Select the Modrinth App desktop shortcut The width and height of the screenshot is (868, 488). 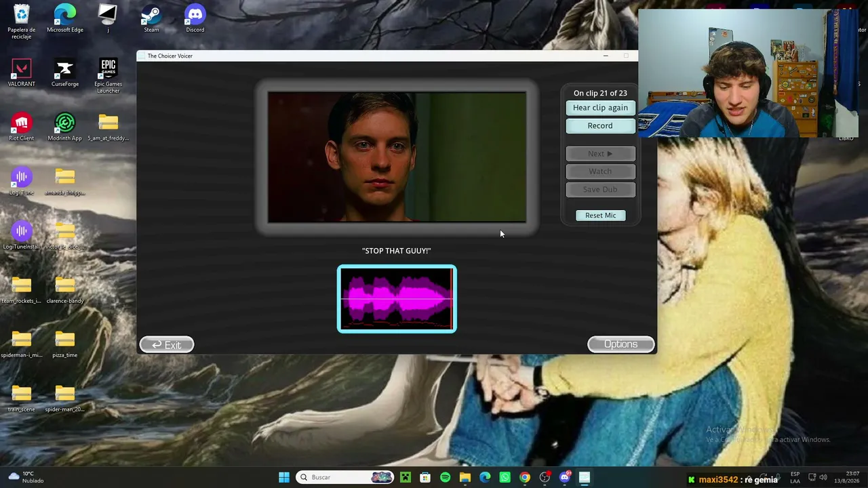(x=65, y=127)
